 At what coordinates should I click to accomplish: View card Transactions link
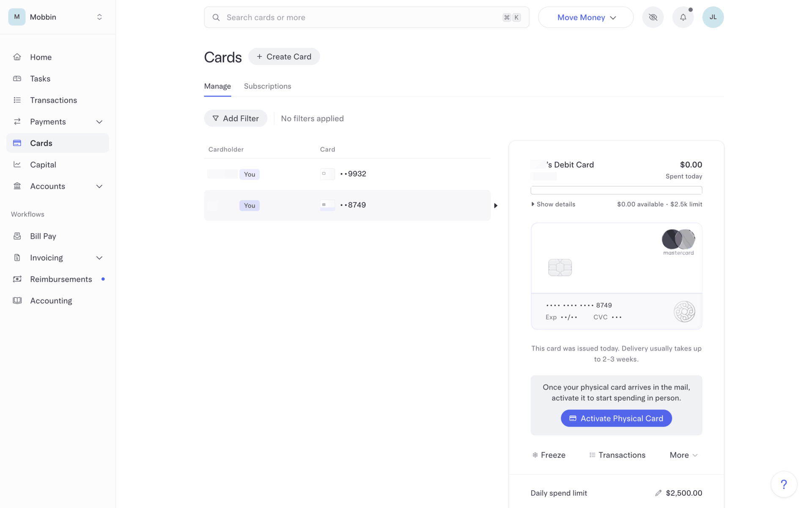[x=617, y=455]
